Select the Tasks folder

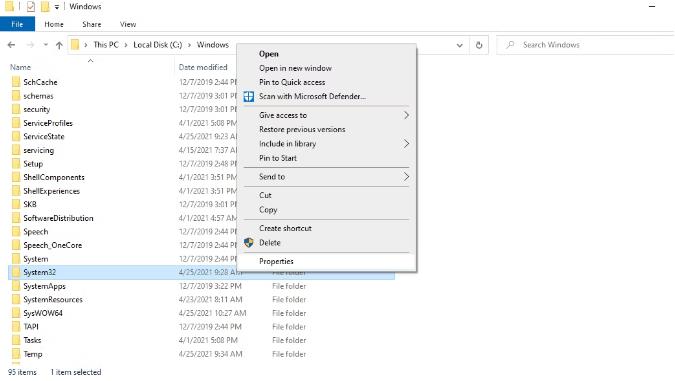coord(32,341)
